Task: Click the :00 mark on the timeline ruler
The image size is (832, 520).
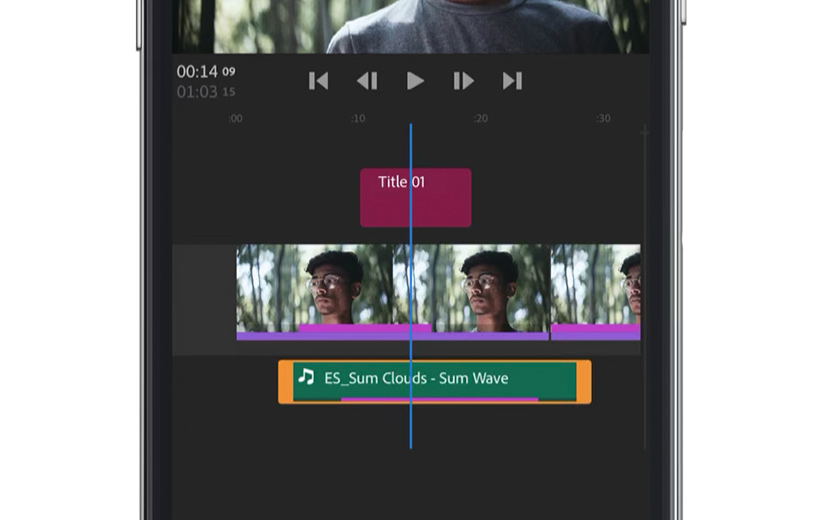Action: pos(235,119)
